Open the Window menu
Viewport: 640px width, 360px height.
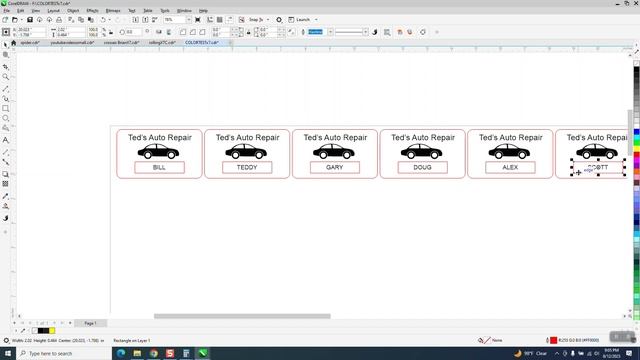(184, 11)
